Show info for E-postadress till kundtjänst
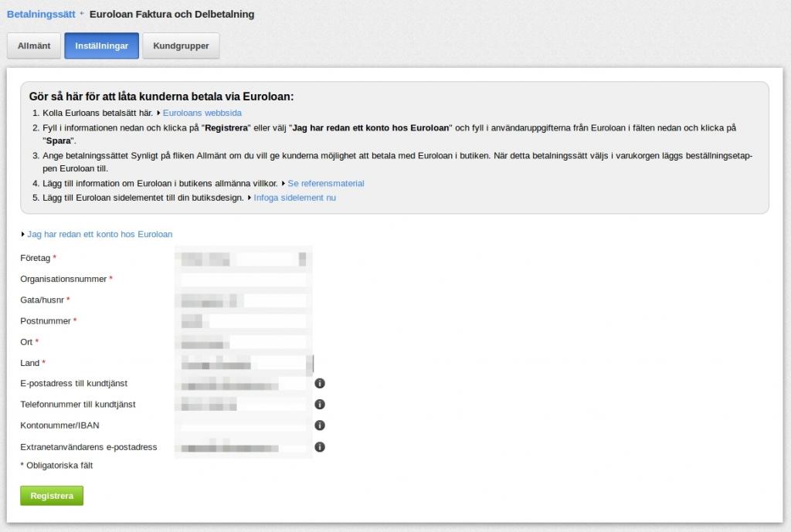Image resolution: width=791 pixels, height=532 pixels. 319,383
